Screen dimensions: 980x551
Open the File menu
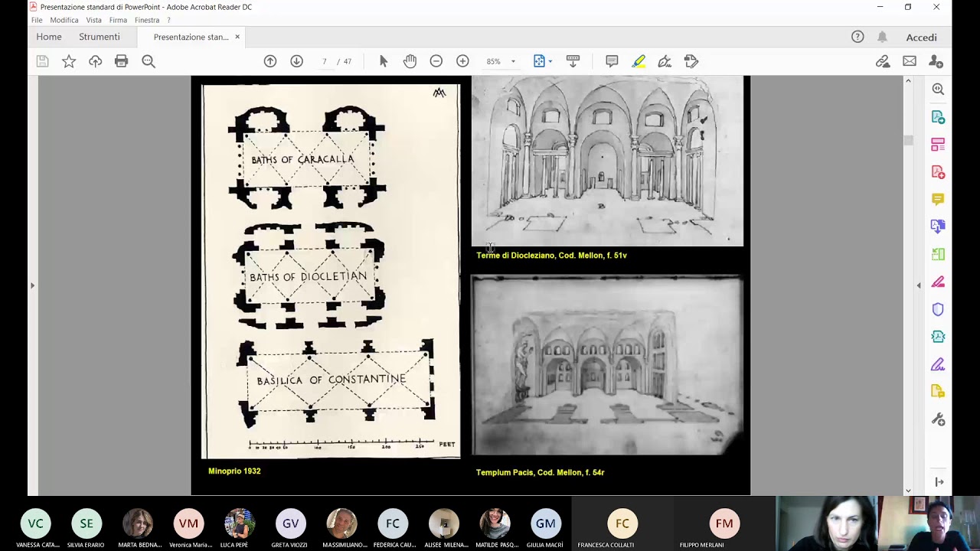37,20
